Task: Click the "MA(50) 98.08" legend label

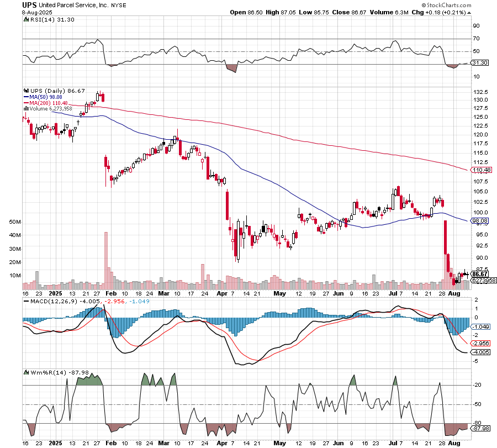Action: [46, 97]
